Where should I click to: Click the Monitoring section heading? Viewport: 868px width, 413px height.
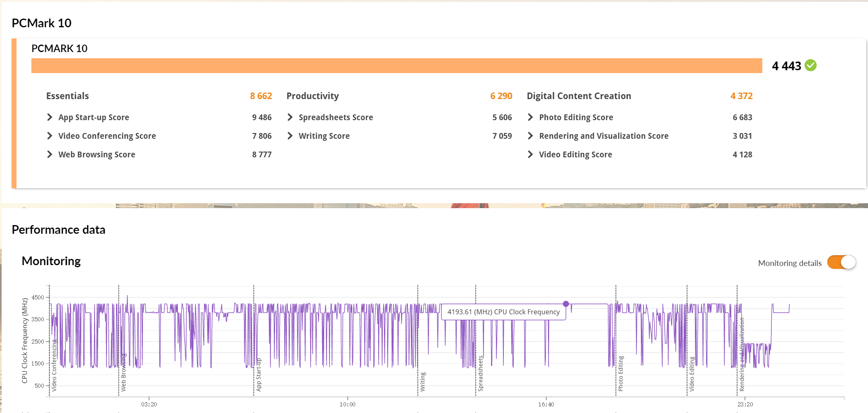point(51,261)
